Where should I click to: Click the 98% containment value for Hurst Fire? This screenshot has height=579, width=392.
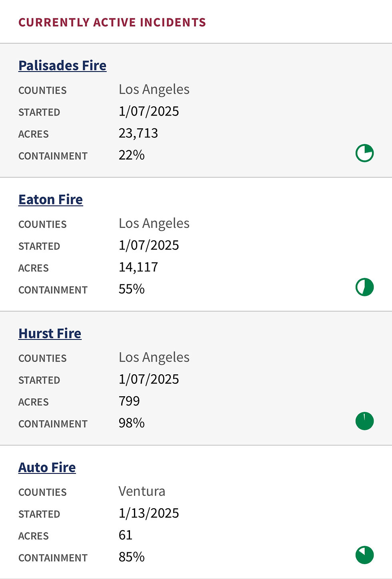click(x=132, y=423)
